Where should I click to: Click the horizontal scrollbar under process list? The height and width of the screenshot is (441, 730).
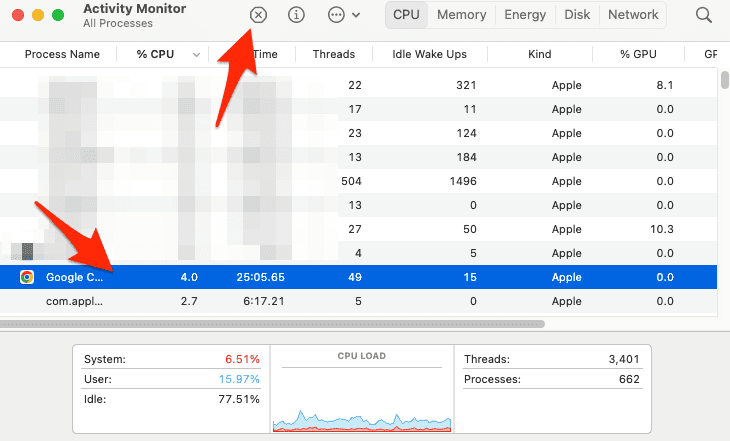[272, 324]
